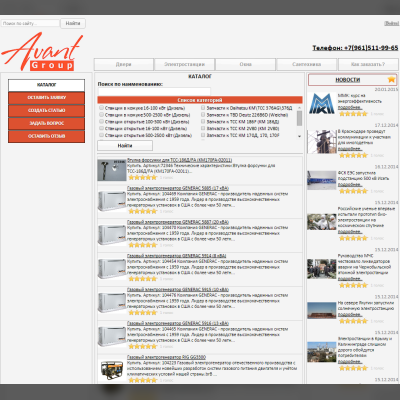The image size is (400, 400).
Task: Open the 'Как заказать?' menu tab
Action: (368, 64)
